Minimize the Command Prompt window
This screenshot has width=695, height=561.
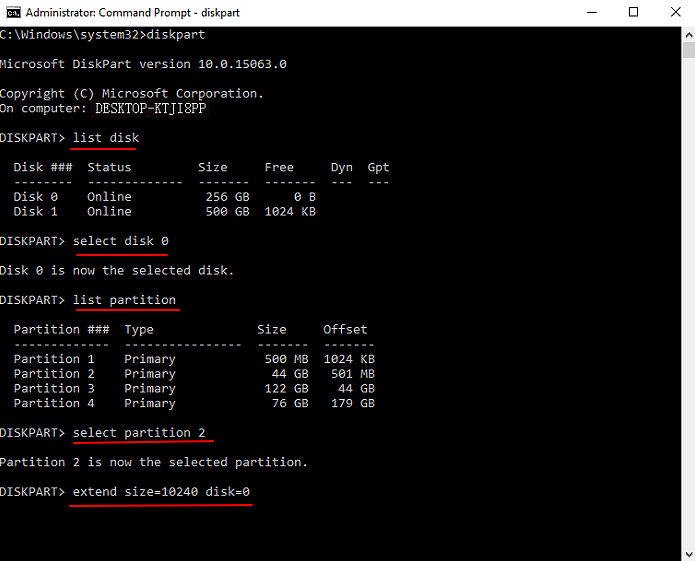pos(592,12)
